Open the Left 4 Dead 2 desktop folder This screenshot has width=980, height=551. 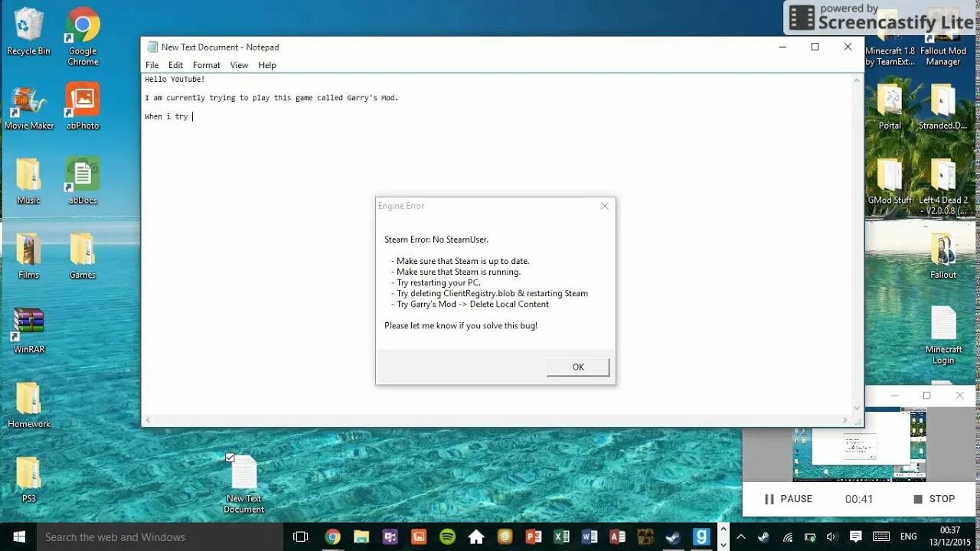click(943, 186)
